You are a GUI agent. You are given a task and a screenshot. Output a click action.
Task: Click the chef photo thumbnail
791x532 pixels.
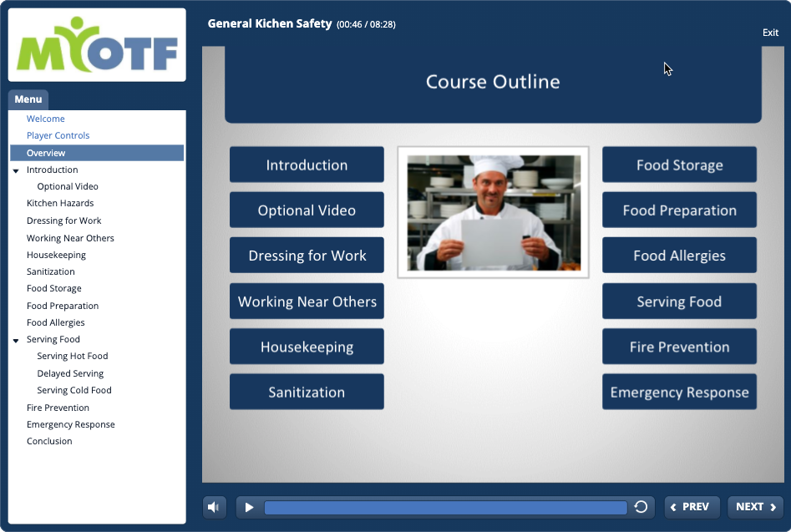[x=494, y=212]
